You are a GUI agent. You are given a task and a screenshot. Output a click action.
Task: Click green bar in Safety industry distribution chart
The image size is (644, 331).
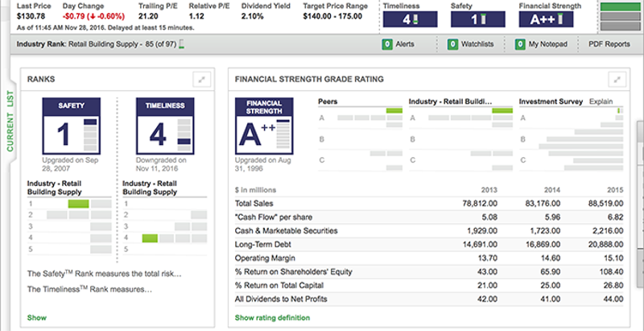pos(78,204)
